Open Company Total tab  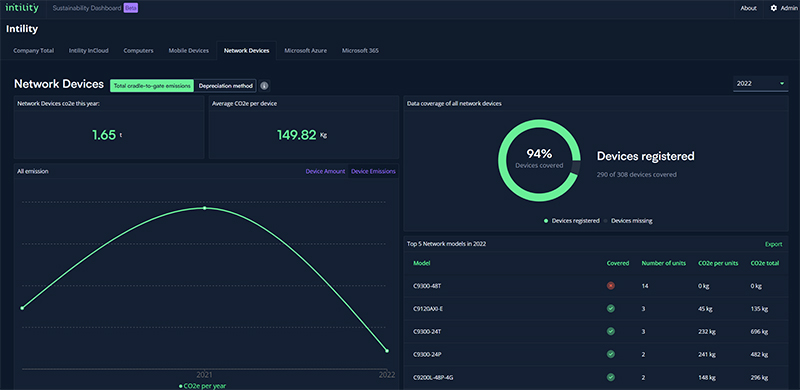[34, 51]
